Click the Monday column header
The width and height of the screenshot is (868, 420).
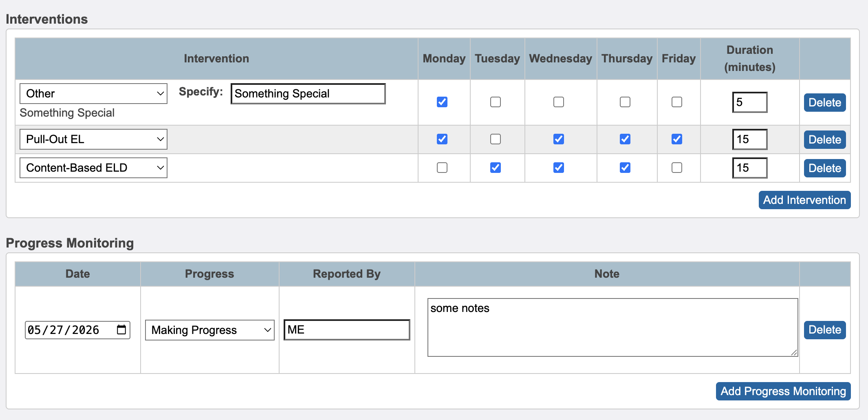click(444, 58)
